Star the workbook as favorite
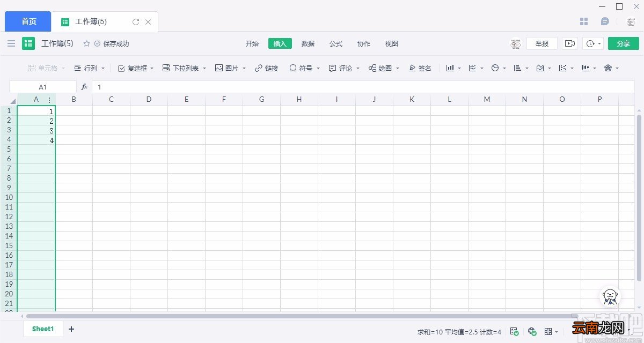Viewport: 644px width, 343px height. [86, 43]
